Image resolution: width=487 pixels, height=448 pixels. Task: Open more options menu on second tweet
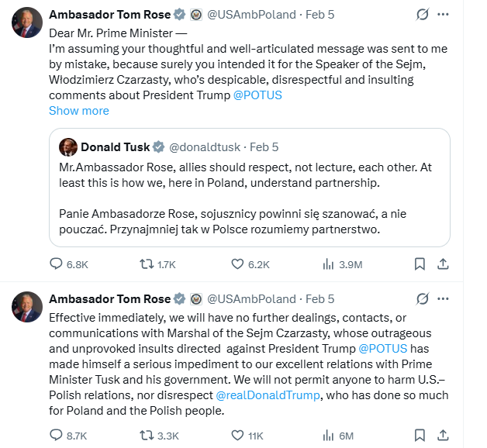coord(443,298)
